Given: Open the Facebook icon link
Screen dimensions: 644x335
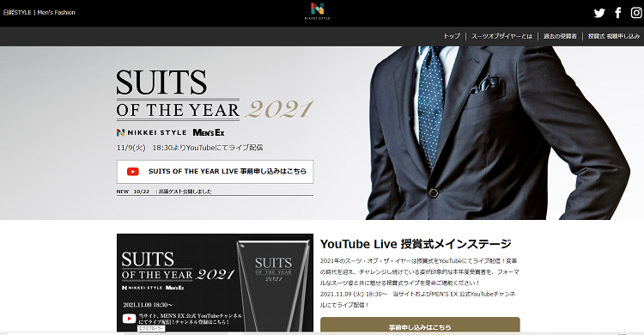Looking at the screenshot, I should (x=617, y=13).
